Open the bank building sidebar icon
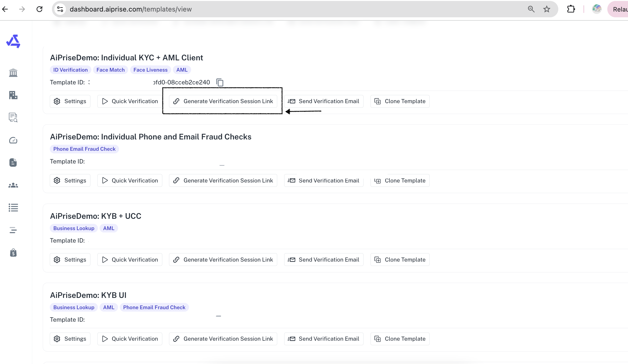This screenshot has height=364, width=628. point(13,73)
